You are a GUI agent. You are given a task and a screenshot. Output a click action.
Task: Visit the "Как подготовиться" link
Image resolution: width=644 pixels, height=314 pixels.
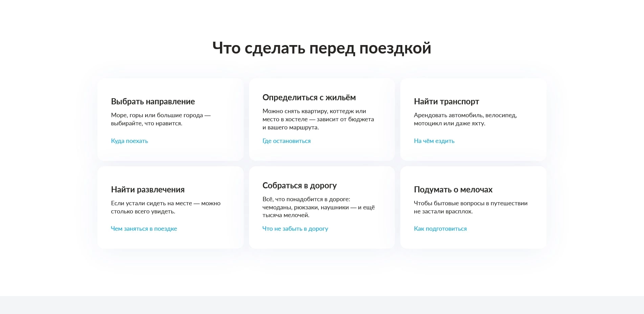coord(440,229)
